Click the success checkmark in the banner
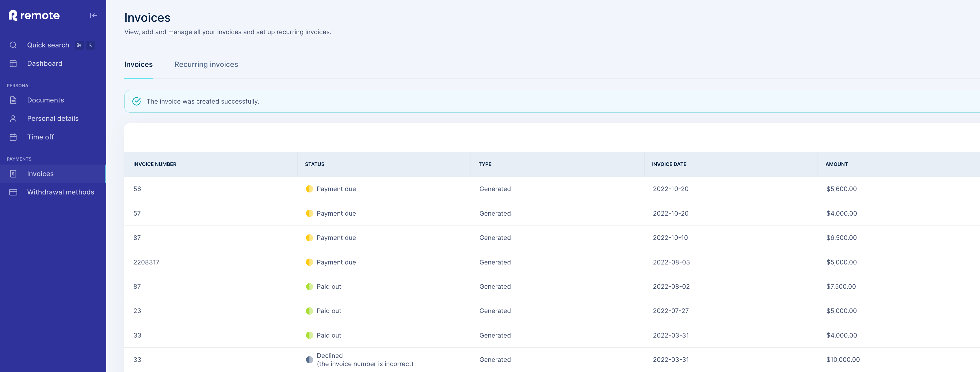The image size is (980, 372). (x=137, y=101)
